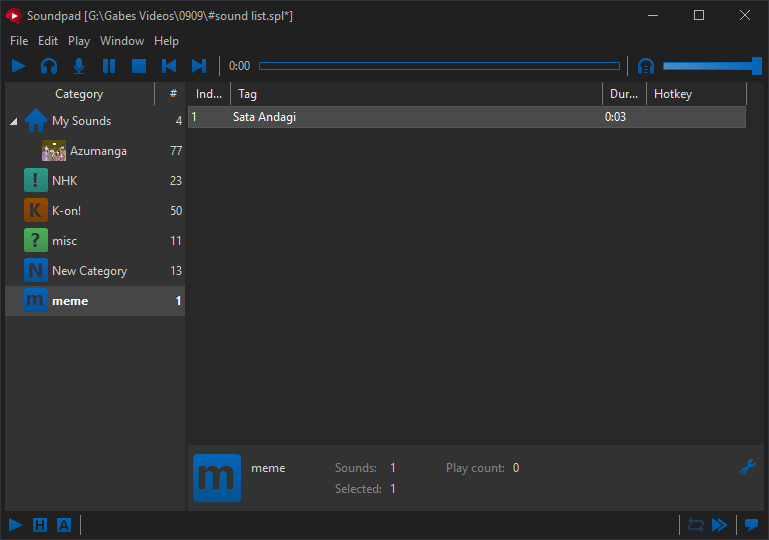This screenshot has height=540, width=769.
Task: Open the Window menu
Action: [122, 41]
